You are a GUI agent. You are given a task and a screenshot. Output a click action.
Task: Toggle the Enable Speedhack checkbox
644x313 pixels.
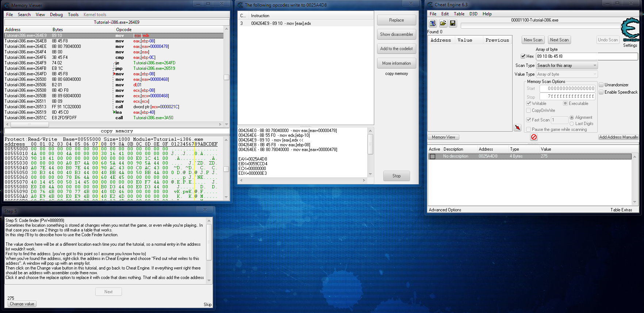[601, 92]
